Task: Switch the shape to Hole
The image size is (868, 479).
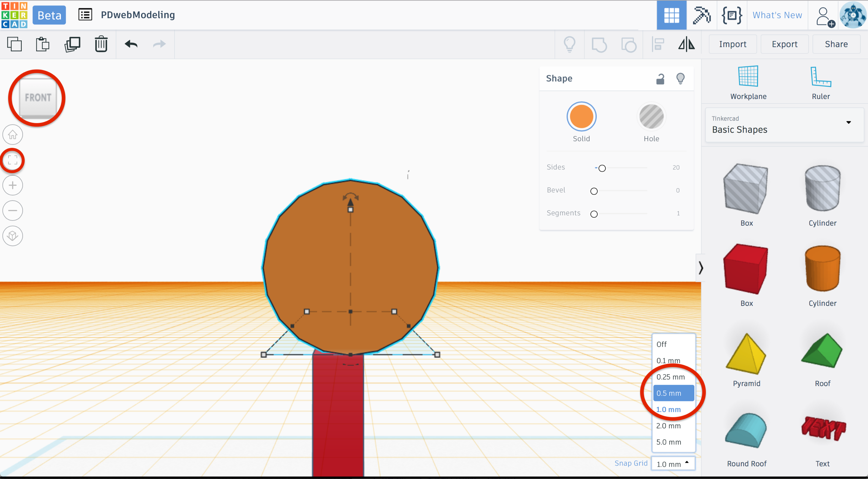Action: click(x=651, y=116)
